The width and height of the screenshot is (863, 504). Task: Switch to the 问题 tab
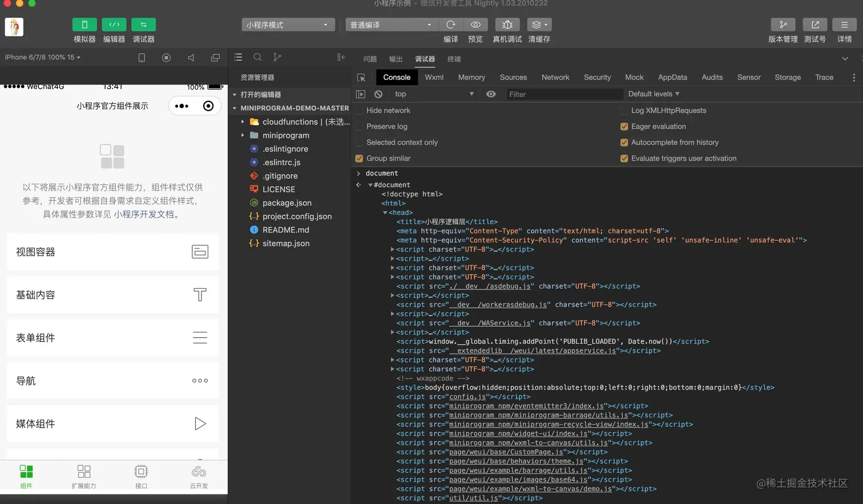[x=370, y=59]
